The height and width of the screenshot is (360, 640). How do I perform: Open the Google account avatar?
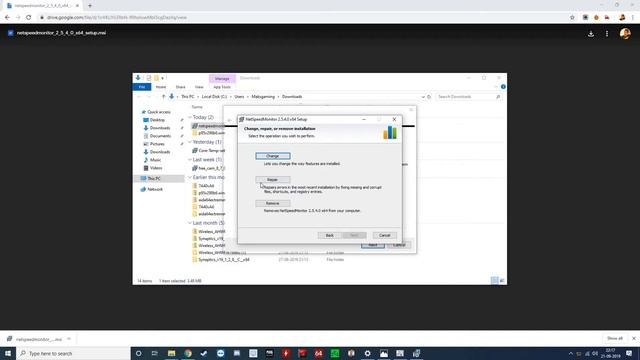(625, 33)
